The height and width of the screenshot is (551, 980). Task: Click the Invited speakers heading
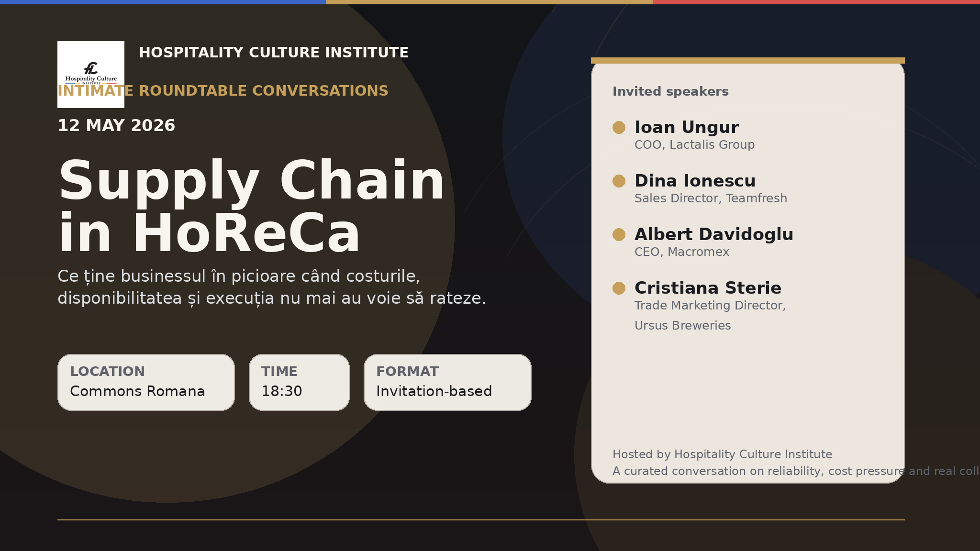pyautogui.click(x=670, y=92)
